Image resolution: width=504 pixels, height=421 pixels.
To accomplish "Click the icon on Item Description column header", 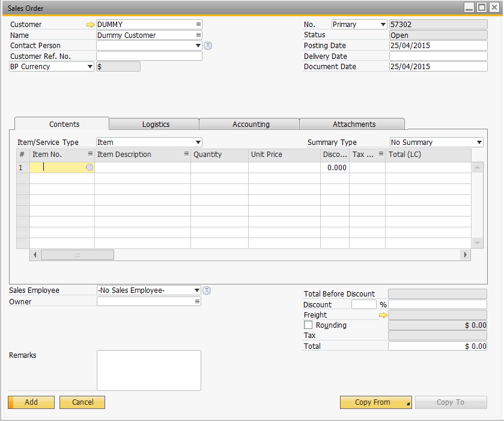I will [185, 155].
